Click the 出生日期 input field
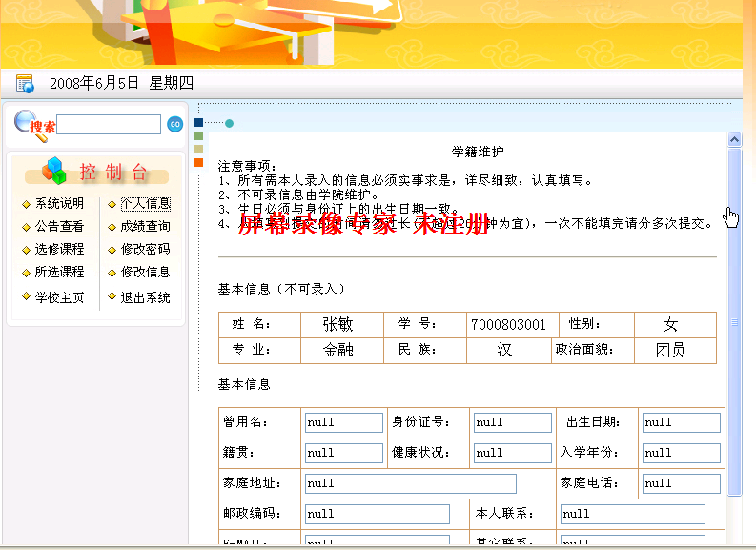The width and height of the screenshot is (756, 550). [x=681, y=422]
